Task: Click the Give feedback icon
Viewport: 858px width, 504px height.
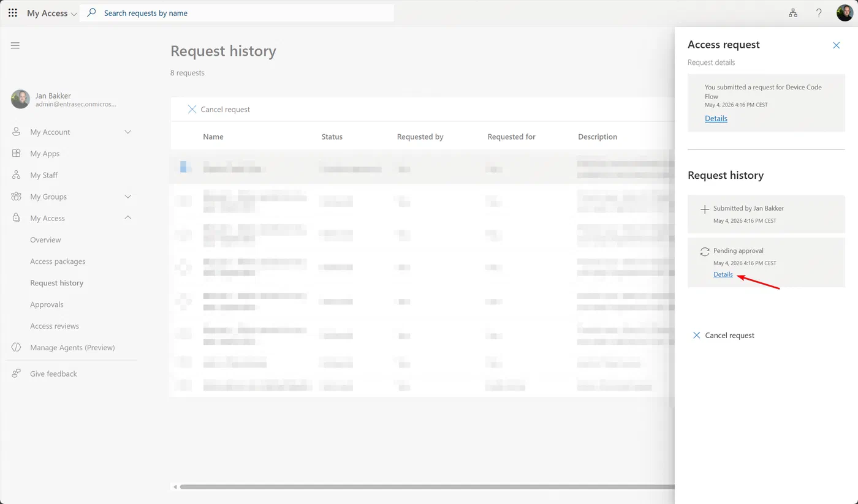Action: pos(17,374)
